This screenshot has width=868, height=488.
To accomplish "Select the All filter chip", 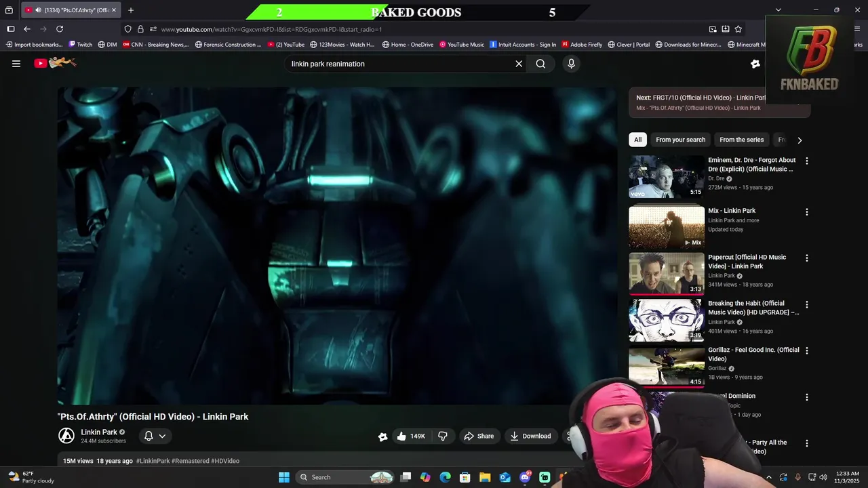I will 637,140.
